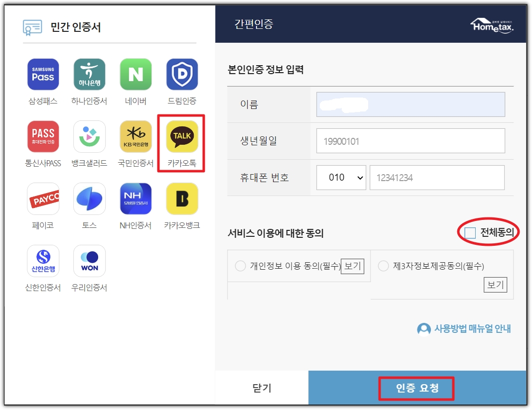The image size is (532, 410).
Task: Select the Naver certificate icon
Action: click(x=135, y=74)
